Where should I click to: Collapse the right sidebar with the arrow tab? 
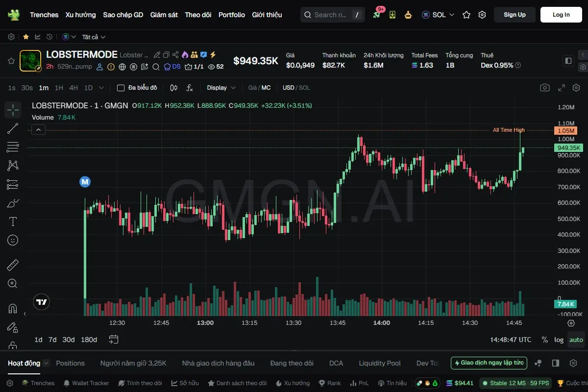coord(583,55)
